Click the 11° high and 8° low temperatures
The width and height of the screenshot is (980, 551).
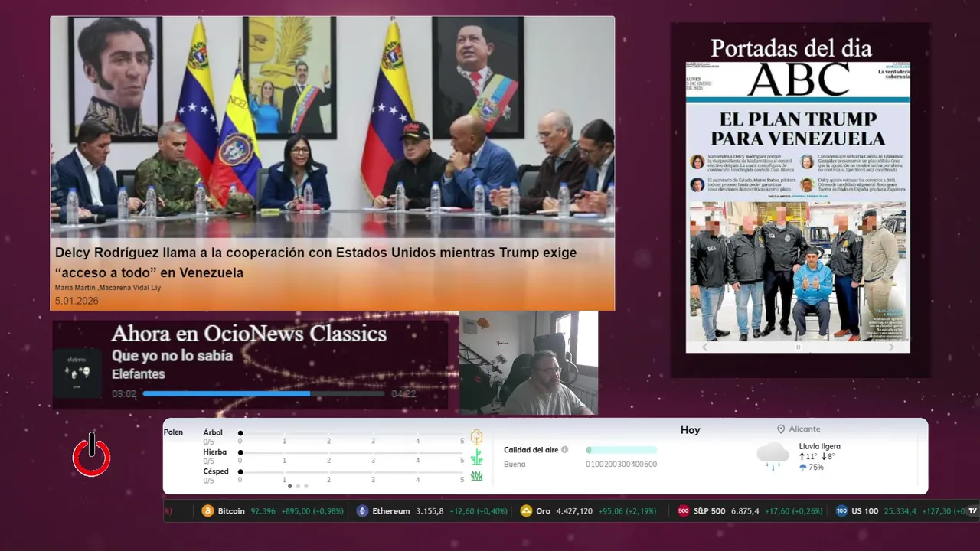click(x=817, y=457)
